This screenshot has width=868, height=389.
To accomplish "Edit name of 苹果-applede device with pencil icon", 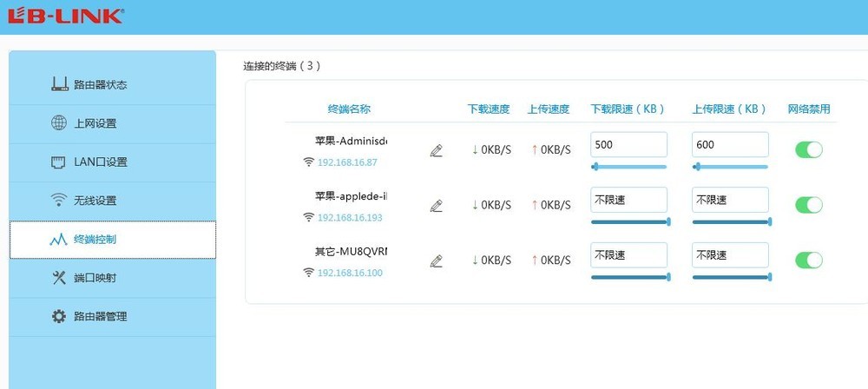I will click(x=437, y=206).
